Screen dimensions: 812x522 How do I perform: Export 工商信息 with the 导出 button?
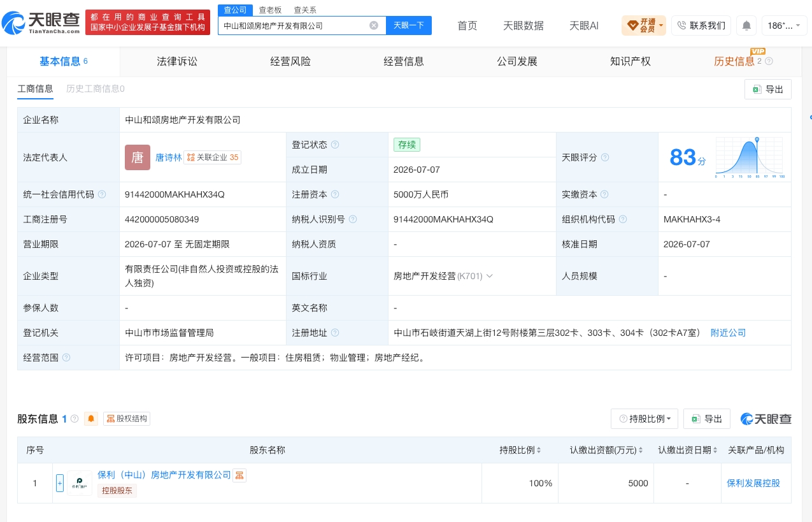[x=768, y=89]
